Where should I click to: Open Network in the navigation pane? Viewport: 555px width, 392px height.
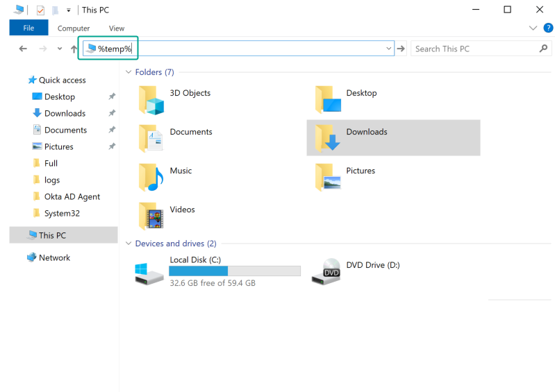click(x=54, y=257)
